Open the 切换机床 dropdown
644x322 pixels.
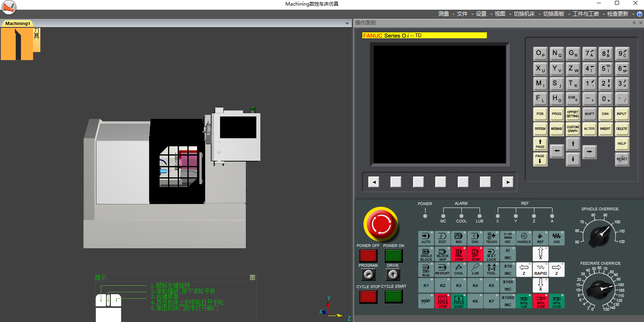tap(524, 14)
